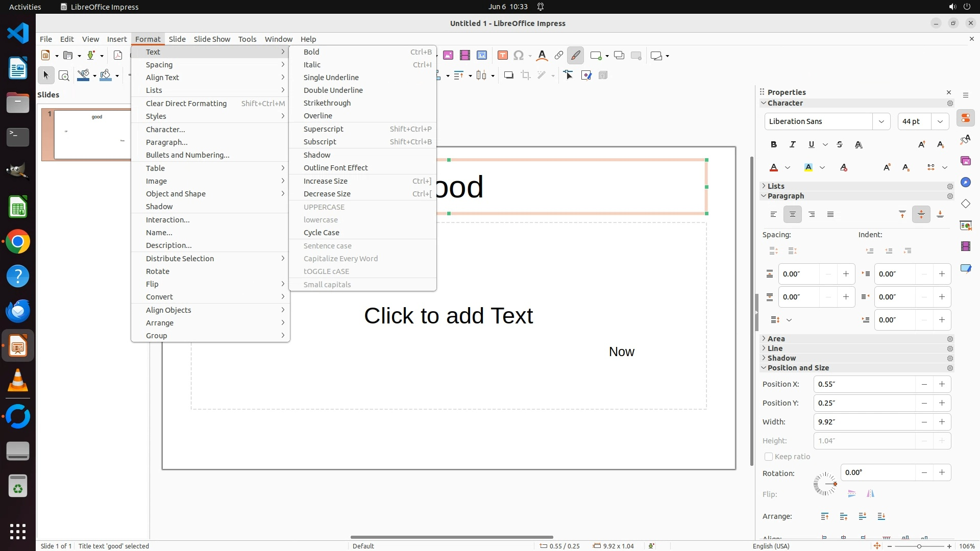Click the Bring to Front arrange icon
This screenshot has height=551, width=980.
tap(825, 516)
